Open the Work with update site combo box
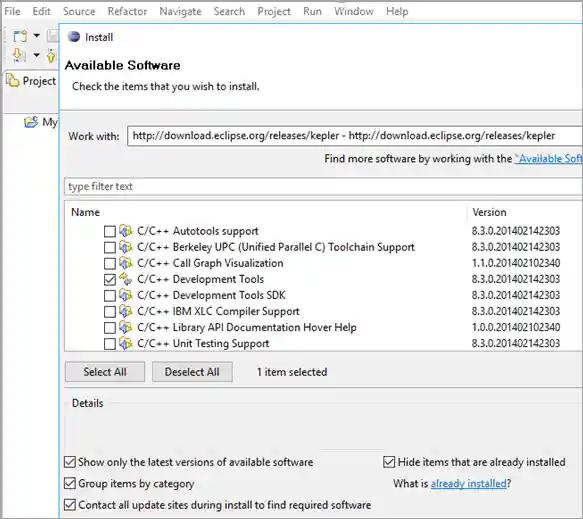 pyautogui.click(x=355, y=136)
